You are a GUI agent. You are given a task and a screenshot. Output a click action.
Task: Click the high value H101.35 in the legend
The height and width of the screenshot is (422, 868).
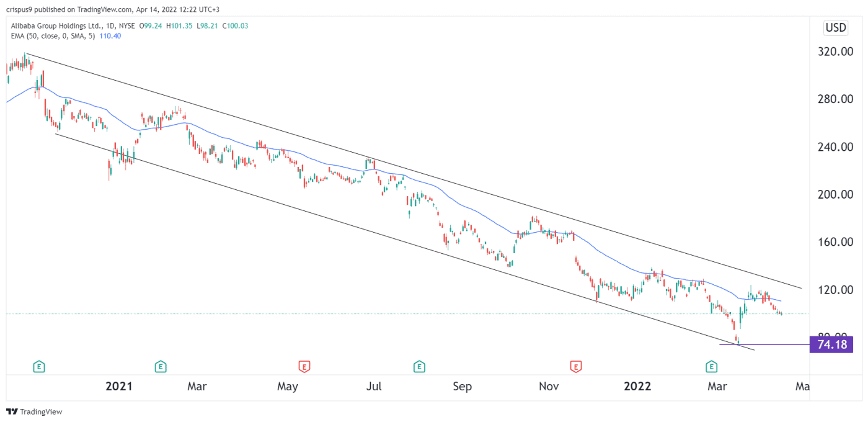[179, 26]
